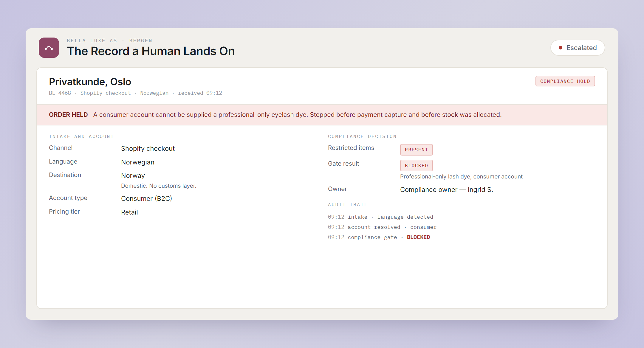Select the title 'The Record a Human Lands On'
Viewport: 644px width, 348px height.
click(151, 51)
